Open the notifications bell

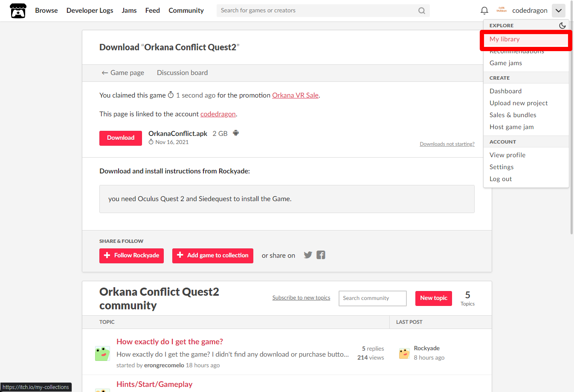(484, 11)
